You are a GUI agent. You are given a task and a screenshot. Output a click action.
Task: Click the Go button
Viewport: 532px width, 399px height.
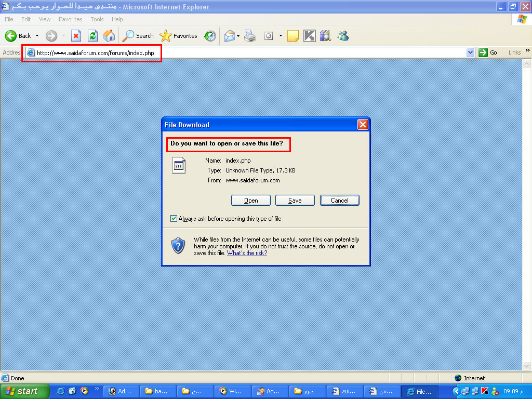487,52
